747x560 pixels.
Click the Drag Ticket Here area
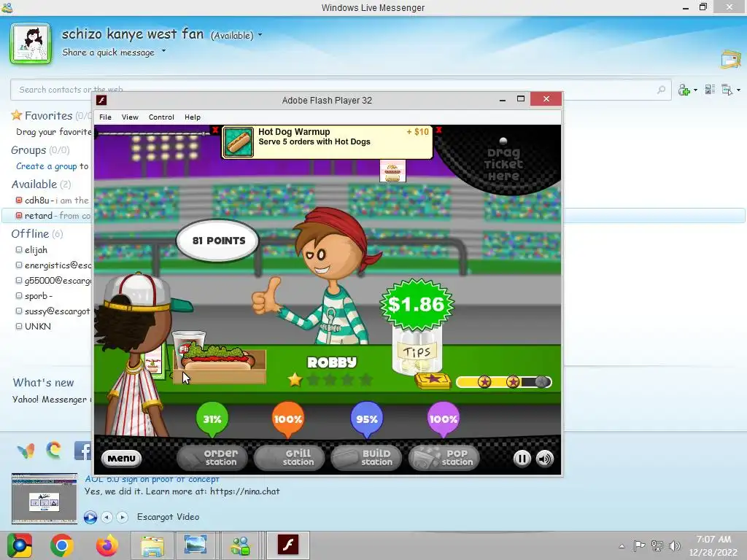(x=503, y=163)
